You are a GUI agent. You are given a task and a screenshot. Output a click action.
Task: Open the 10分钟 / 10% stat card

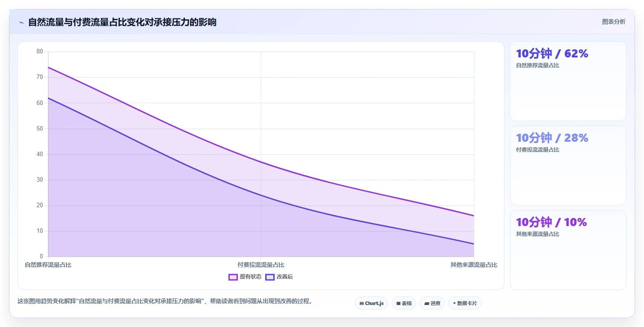point(568,250)
